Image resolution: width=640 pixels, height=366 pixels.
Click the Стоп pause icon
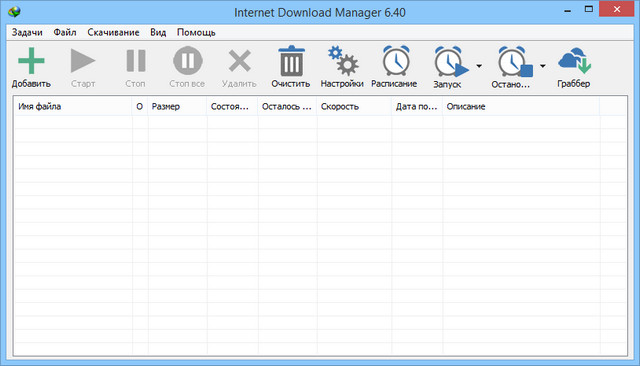[x=136, y=61]
